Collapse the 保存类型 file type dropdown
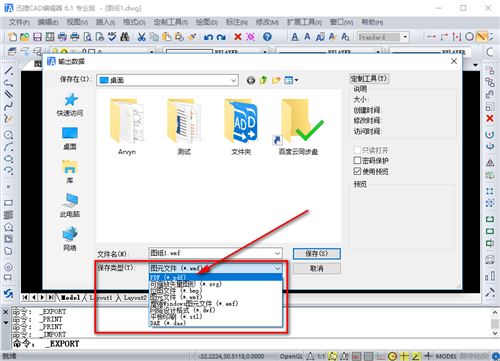 click(x=277, y=268)
